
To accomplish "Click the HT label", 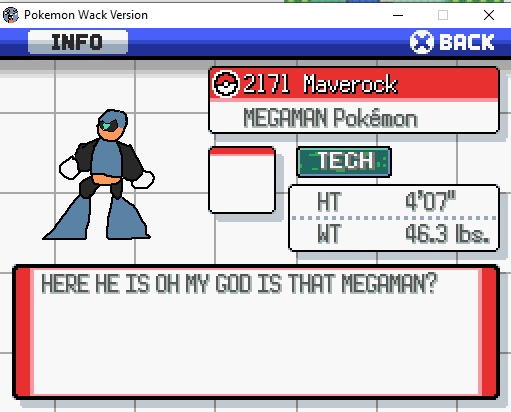I will pyautogui.click(x=329, y=201).
